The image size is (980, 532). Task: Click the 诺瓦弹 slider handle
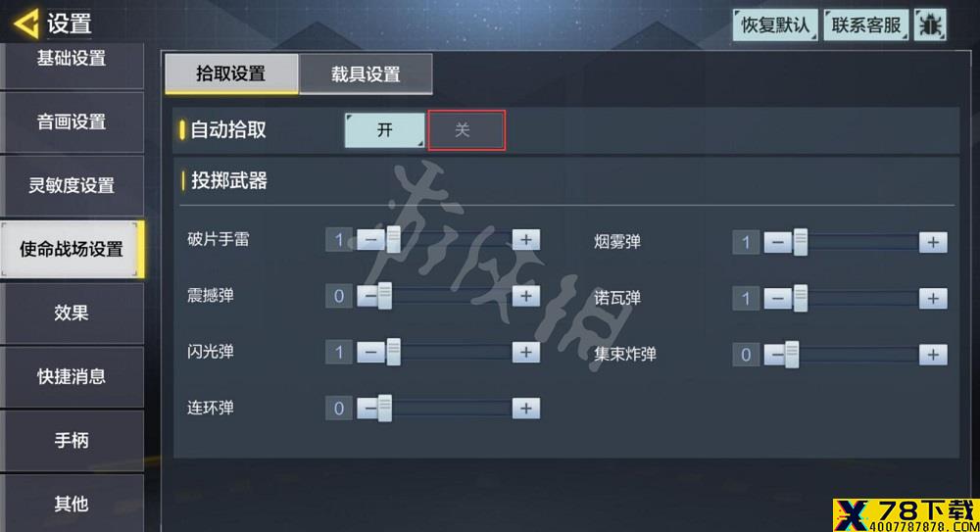(800, 298)
